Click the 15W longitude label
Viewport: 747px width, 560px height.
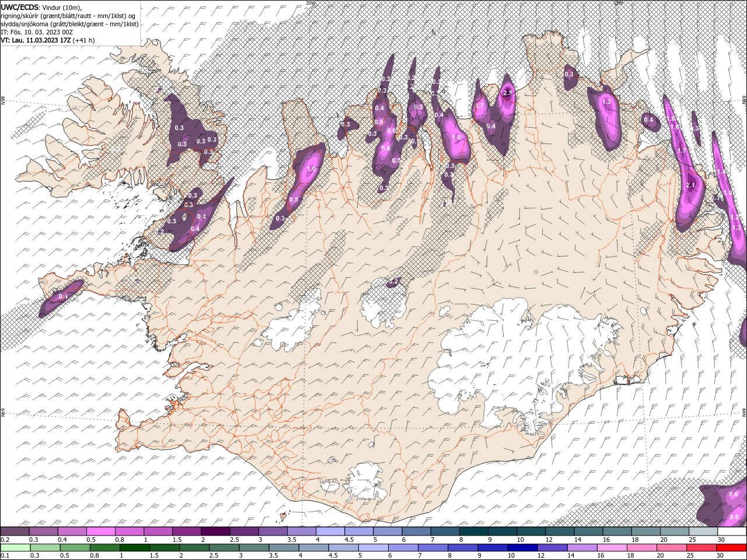click(x=617, y=3)
